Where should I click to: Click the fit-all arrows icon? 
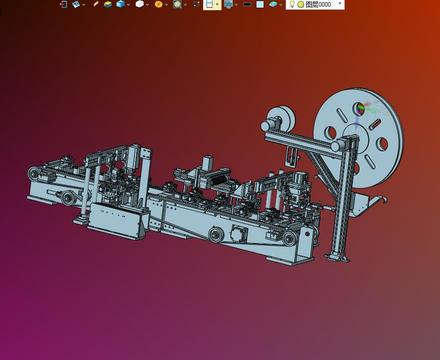point(196,4)
